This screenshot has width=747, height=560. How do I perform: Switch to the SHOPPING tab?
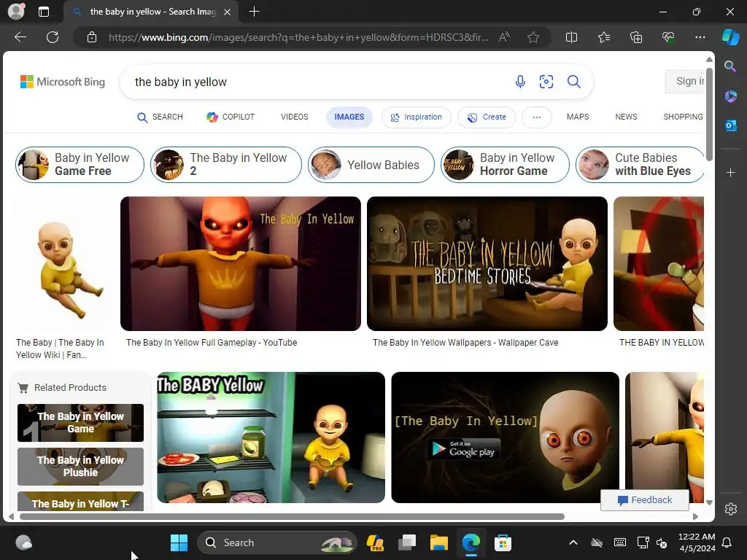point(683,117)
